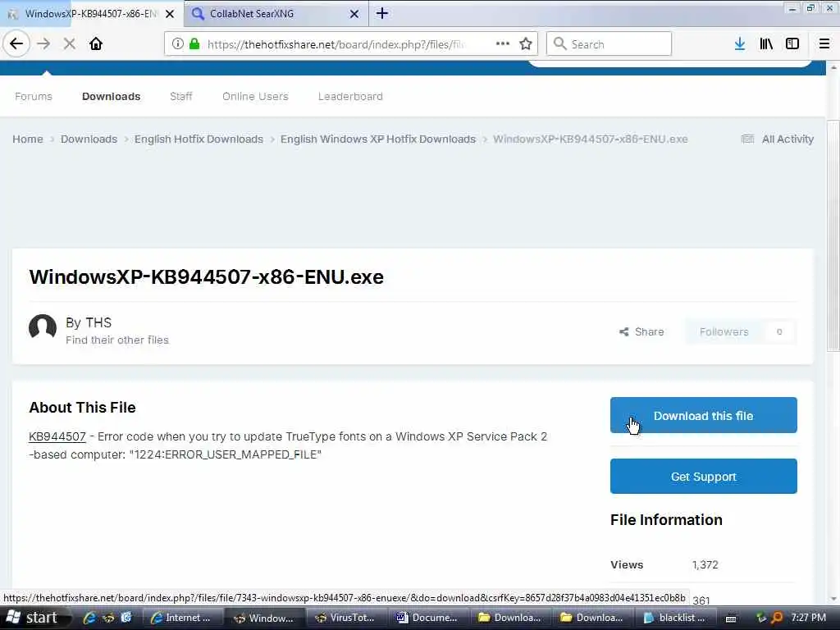This screenshot has width=840, height=630.
Task: Switch to Window... taskbar button
Action: pyautogui.click(x=265, y=618)
